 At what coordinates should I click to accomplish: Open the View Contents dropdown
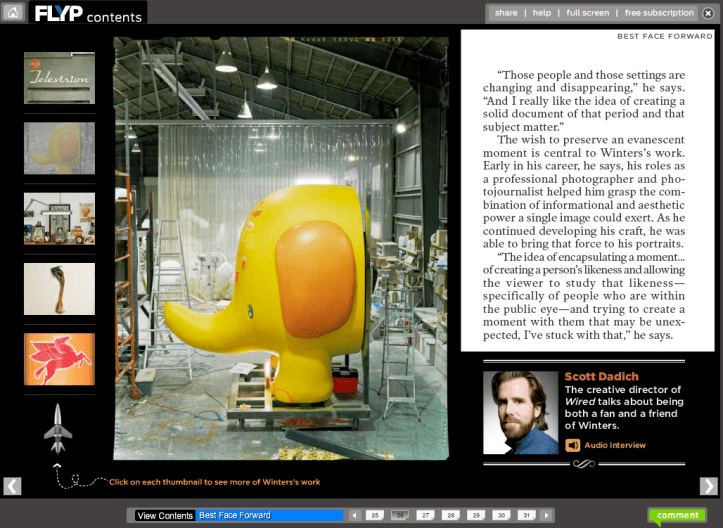point(165,515)
